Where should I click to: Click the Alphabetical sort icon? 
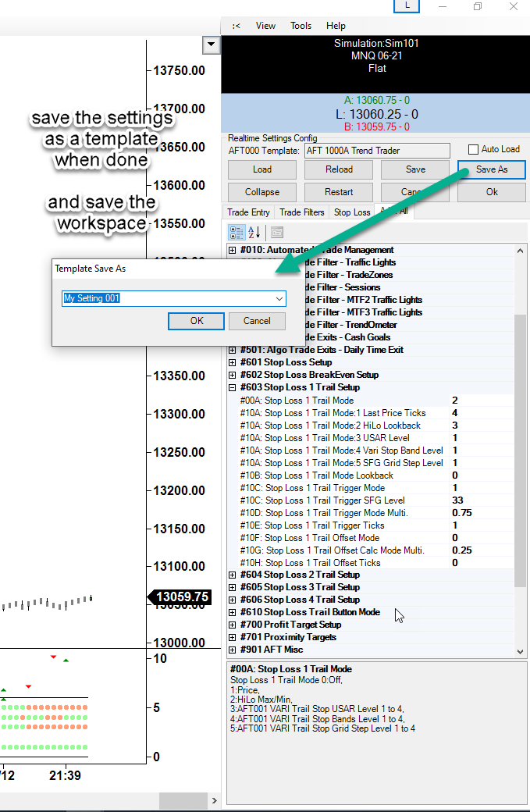pyautogui.click(x=252, y=233)
